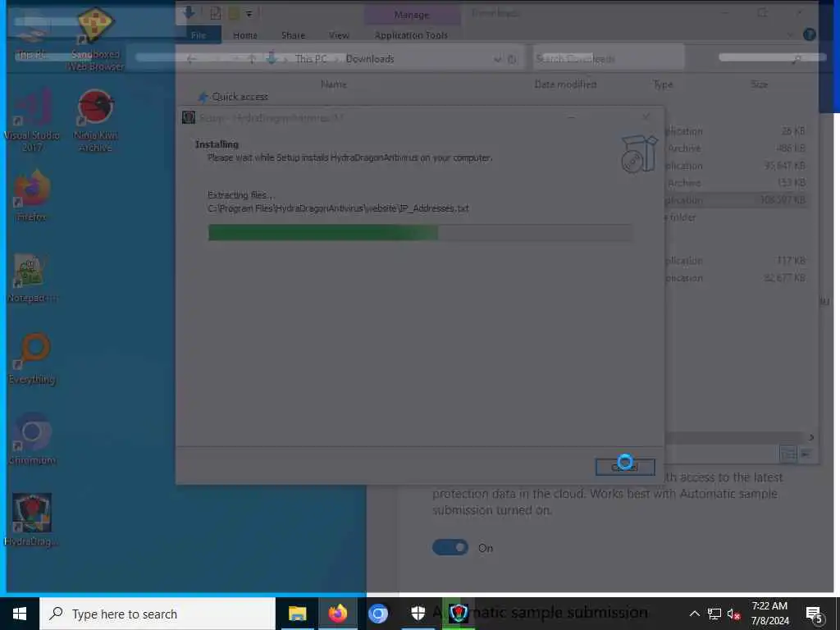Select the Notepad++ desktop shortcut

(x=32, y=277)
